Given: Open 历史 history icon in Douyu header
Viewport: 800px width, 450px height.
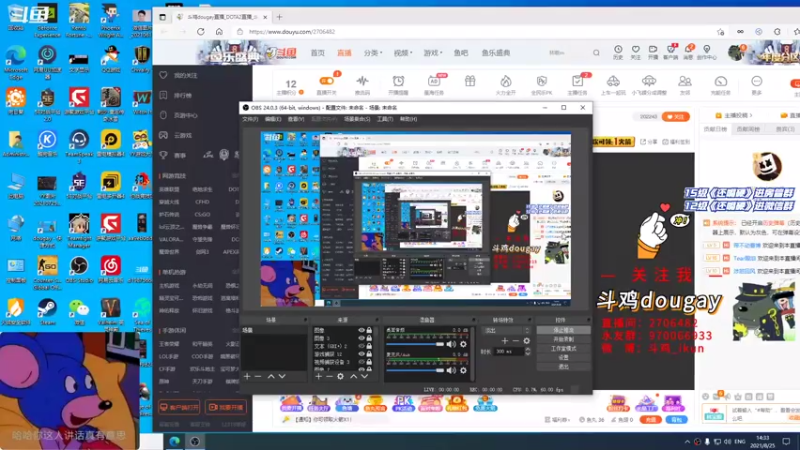Looking at the screenshot, I should tap(618, 52).
